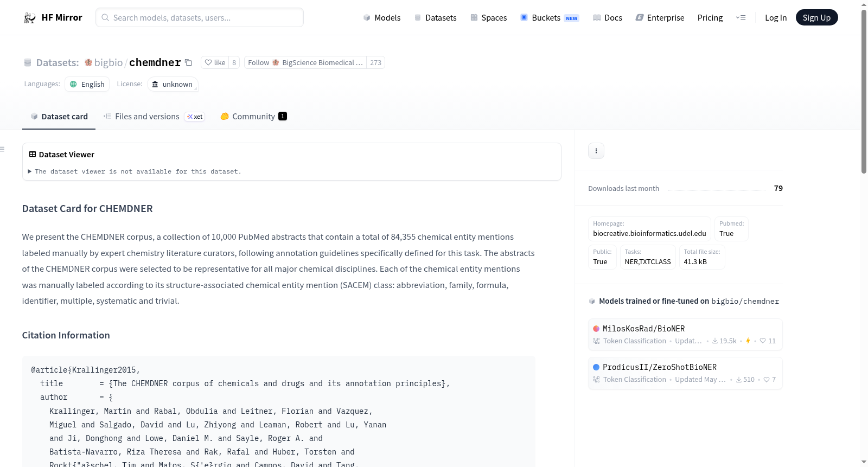Click the Citation Information heading

click(x=66, y=335)
